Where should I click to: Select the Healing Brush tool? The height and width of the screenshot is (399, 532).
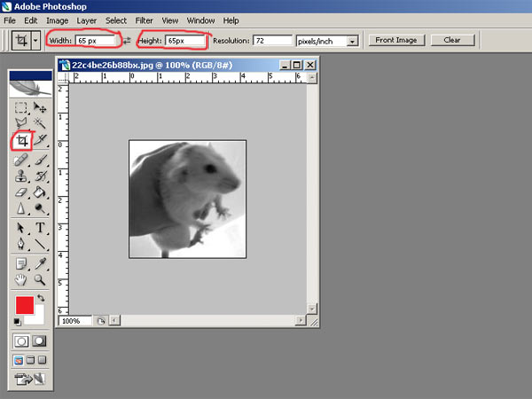point(20,160)
